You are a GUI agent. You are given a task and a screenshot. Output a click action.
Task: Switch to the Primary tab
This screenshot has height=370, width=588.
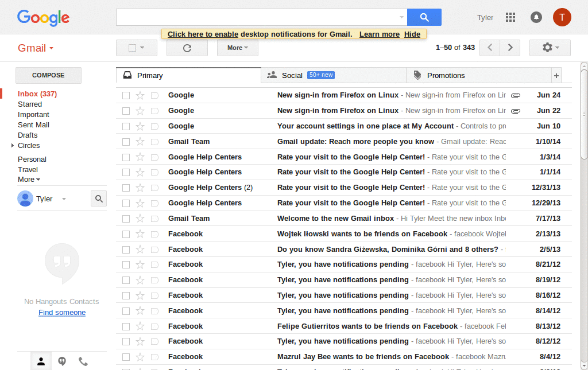tap(188, 75)
